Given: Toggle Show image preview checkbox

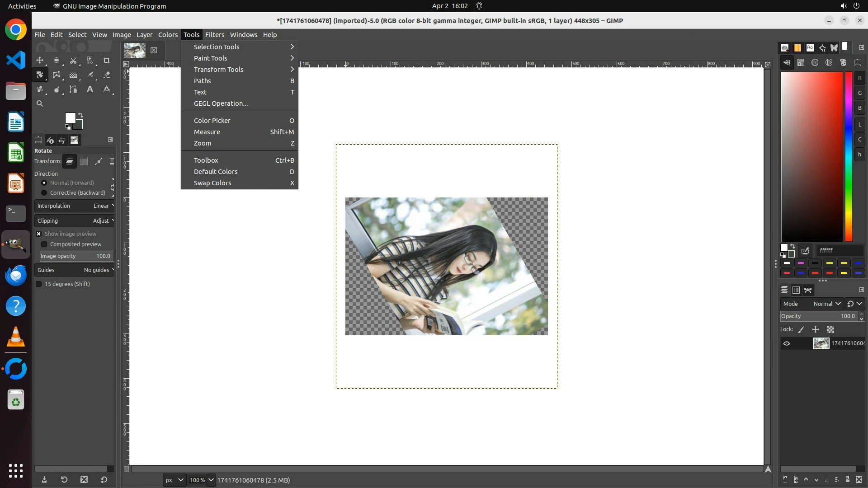Looking at the screenshot, I should [x=39, y=234].
